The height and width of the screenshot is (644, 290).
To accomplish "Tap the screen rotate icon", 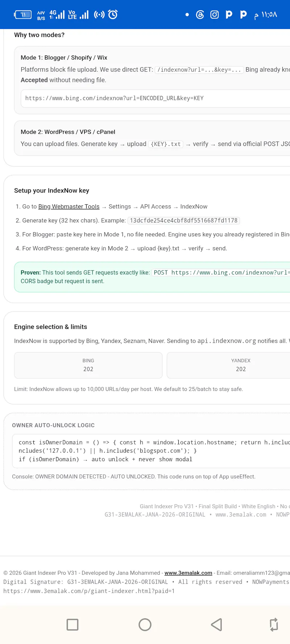I will [274, 624].
